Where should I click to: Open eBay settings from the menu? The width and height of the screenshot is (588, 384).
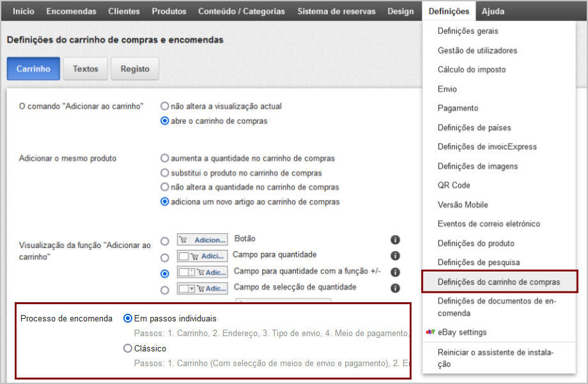461,332
